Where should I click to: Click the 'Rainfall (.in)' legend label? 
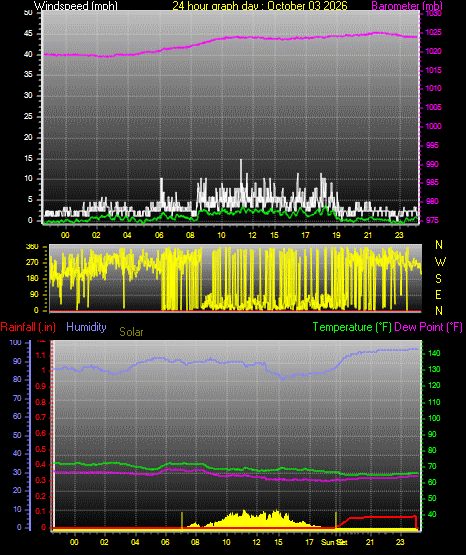pos(28,327)
